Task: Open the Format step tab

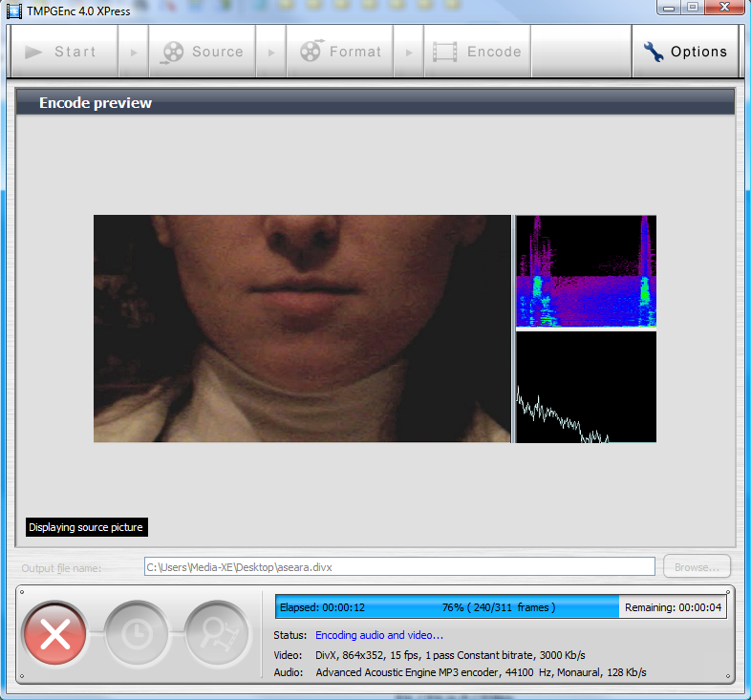Action: (x=339, y=52)
